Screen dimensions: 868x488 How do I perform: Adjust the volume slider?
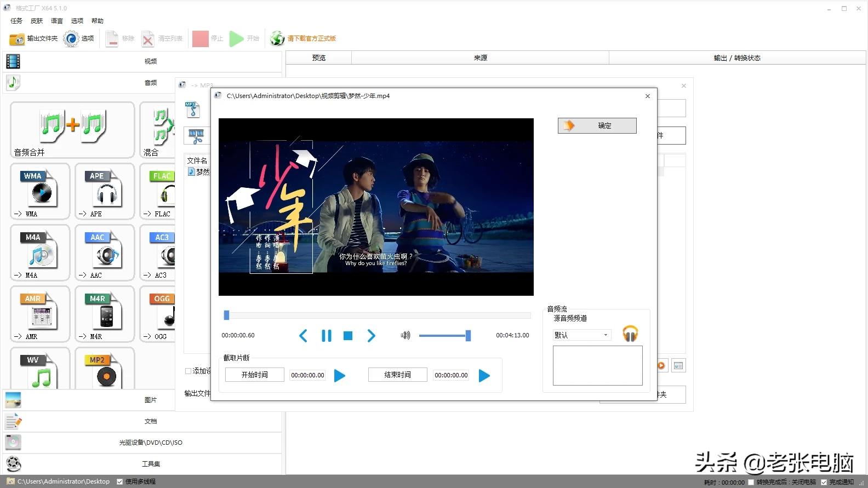click(x=445, y=335)
